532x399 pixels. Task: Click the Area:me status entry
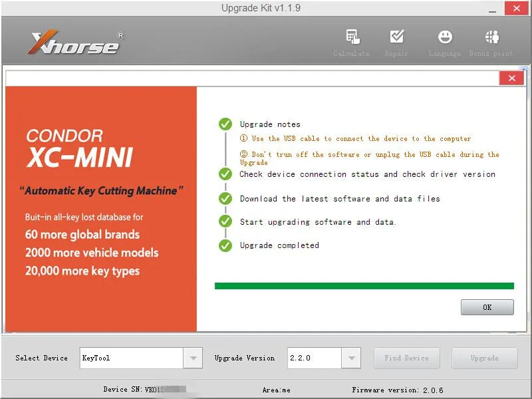(x=276, y=390)
